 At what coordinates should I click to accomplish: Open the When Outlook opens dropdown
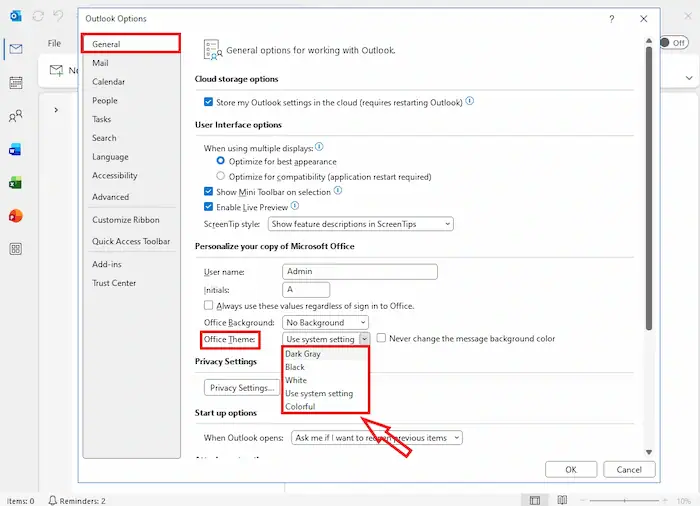pyautogui.click(x=376, y=438)
